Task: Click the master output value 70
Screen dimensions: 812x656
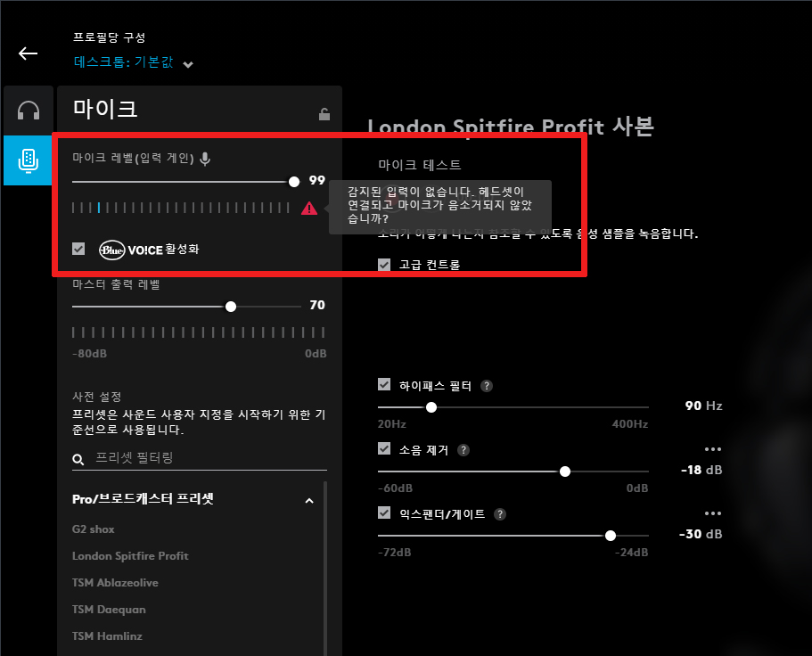Action: [317, 305]
